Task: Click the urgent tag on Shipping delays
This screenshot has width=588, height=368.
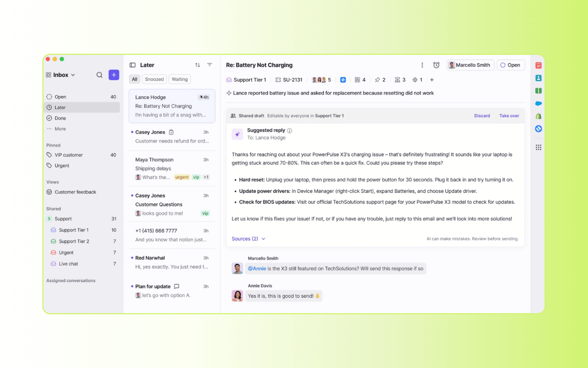Action: tap(182, 177)
